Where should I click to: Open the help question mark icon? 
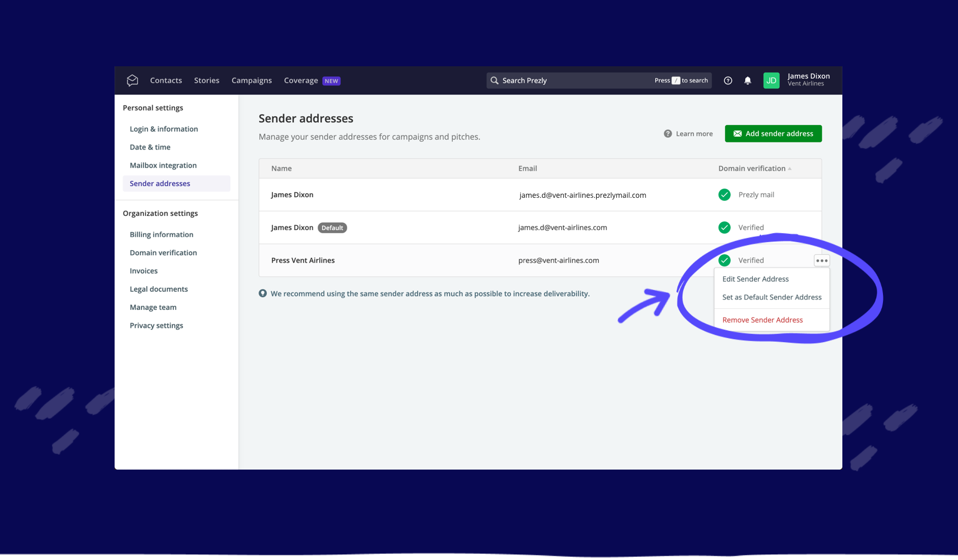coord(728,81)
